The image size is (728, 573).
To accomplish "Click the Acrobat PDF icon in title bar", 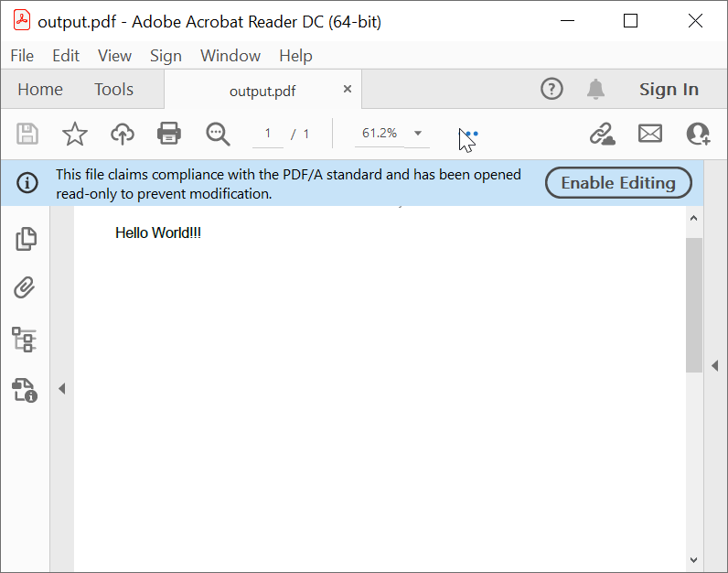I will tap(22, 21).
